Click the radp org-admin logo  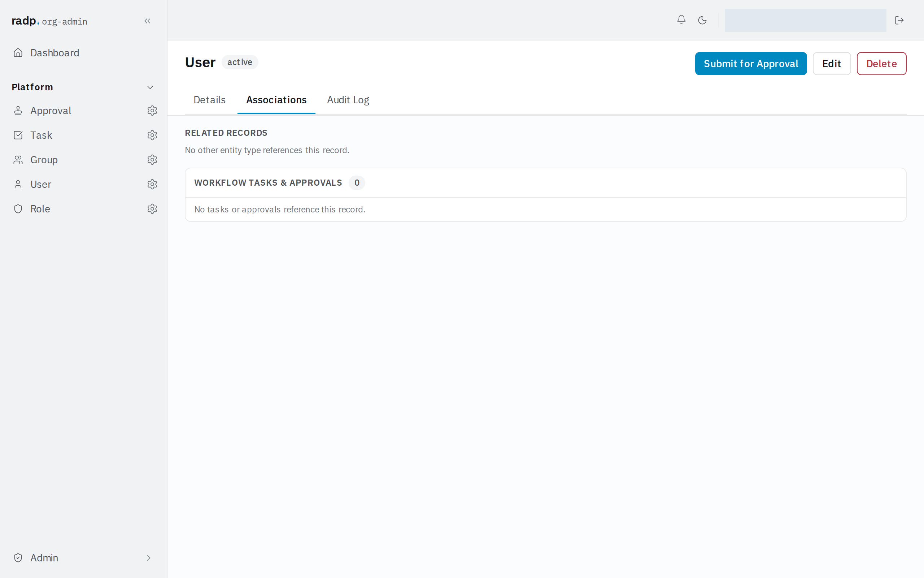click(x=49, y=21)
